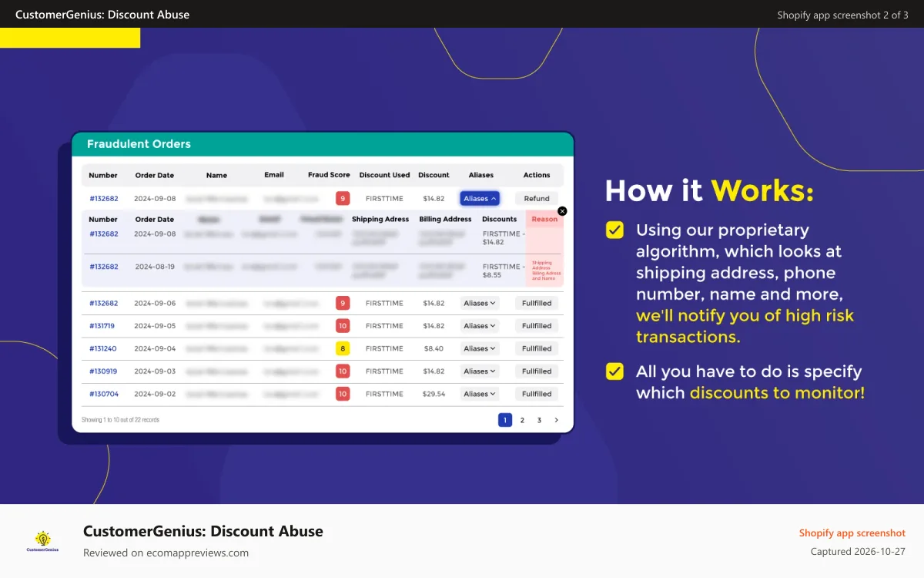Open order #132682 link dated 2024-09-06
Image resolution: width=924 pixels, height=578 pixels.
(104, 303)
